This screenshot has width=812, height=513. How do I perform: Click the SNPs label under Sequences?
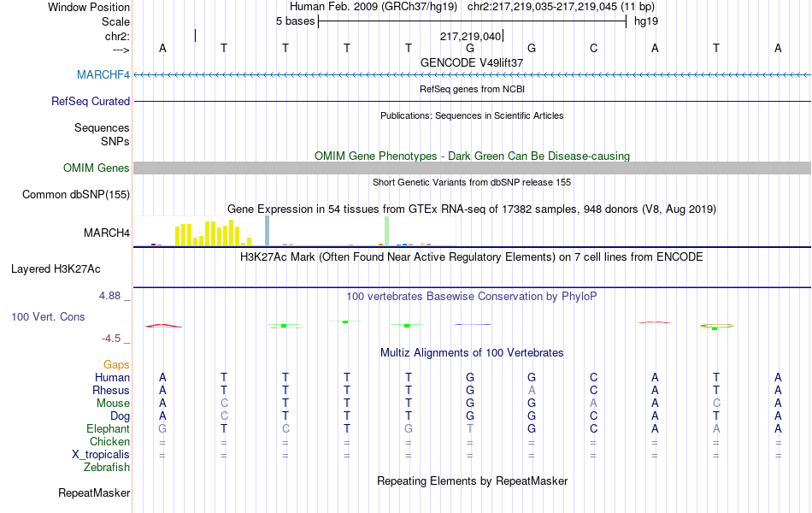115,141
